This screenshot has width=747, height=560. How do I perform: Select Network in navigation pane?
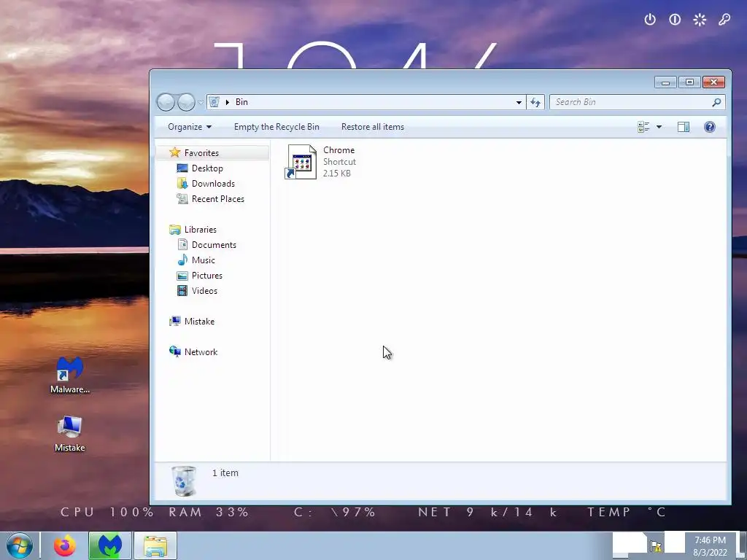(x=201, y=352)
